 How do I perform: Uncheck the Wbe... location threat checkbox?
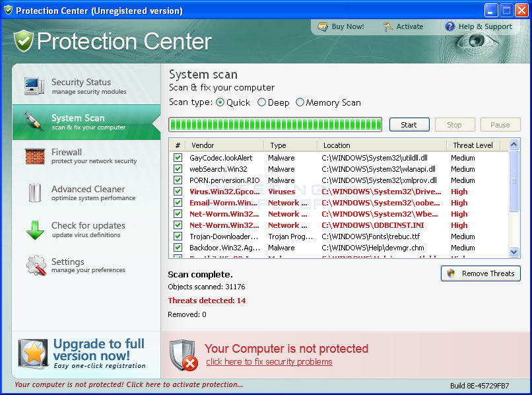point(178,213)
